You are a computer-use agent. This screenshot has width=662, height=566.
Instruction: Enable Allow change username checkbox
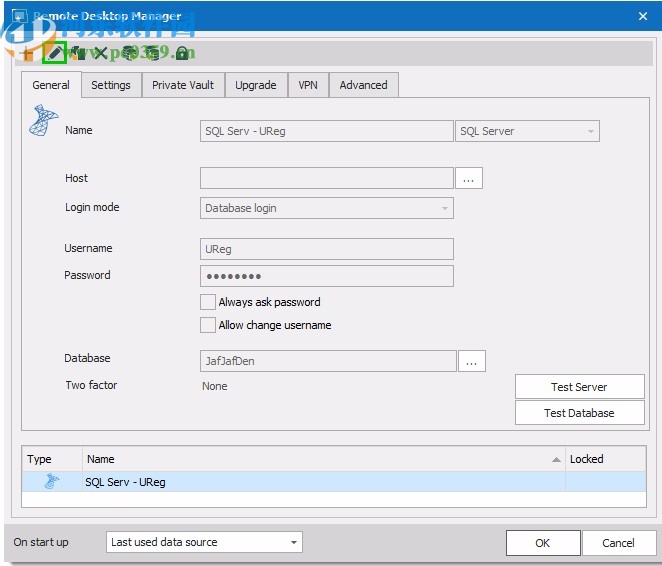[208, 325]
